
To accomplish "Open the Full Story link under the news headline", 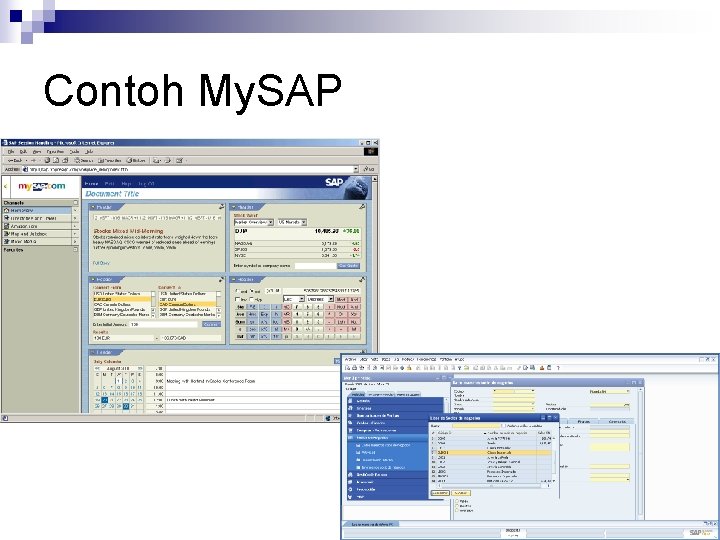I will pos(101,263).
